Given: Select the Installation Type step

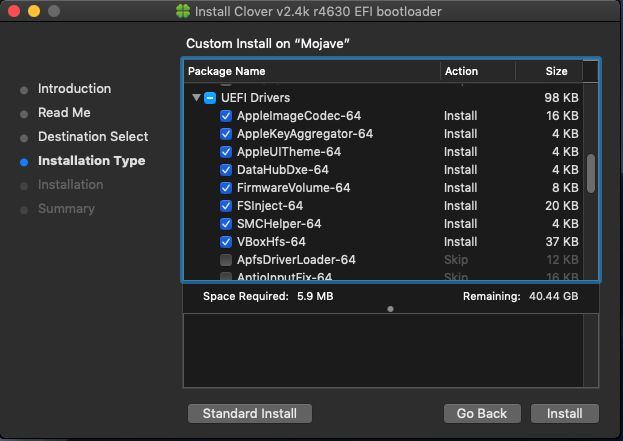Looking at the screenshot, I should [x=91, y=161].
